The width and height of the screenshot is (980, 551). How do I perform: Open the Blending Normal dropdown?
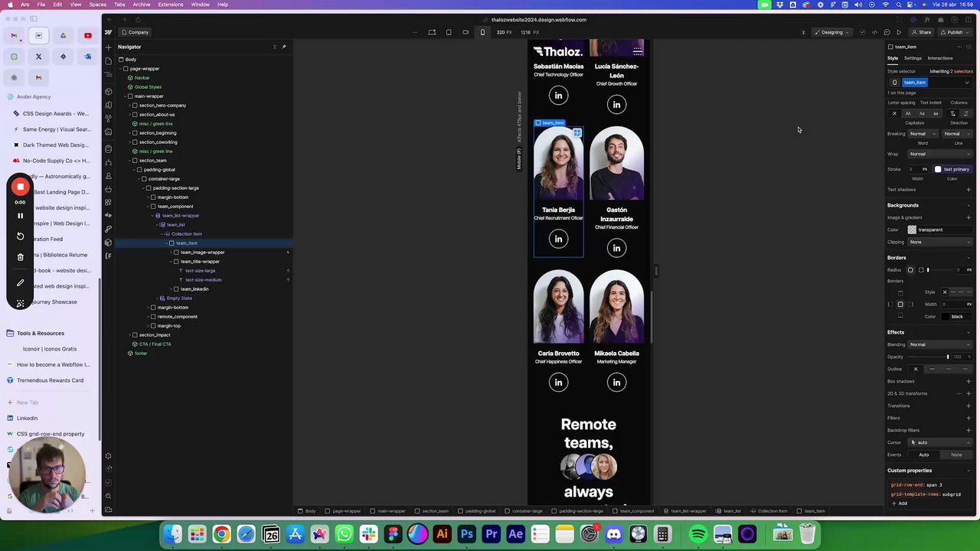(x=939, y=344)
